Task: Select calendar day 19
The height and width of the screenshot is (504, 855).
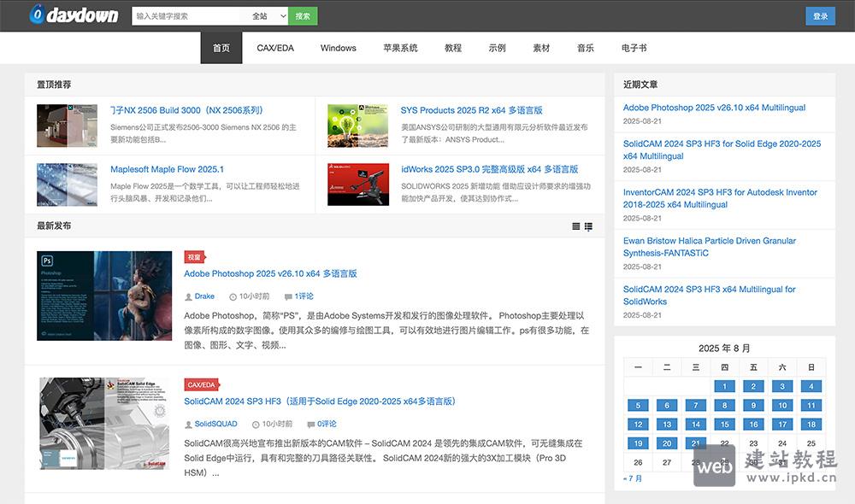Action: click(638, 443)
